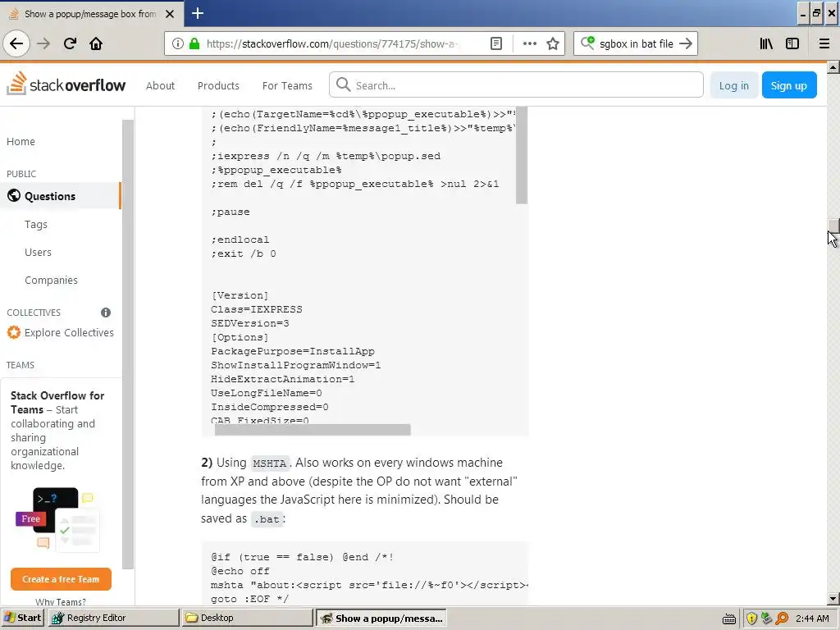This screenshot has width=840, height=630.
Task: Click page scrollbar up arrow
Action: (833, 67)
